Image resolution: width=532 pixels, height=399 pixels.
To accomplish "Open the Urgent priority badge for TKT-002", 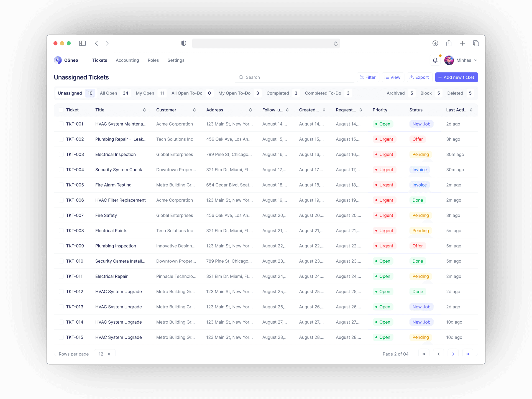I will point(384,139).
